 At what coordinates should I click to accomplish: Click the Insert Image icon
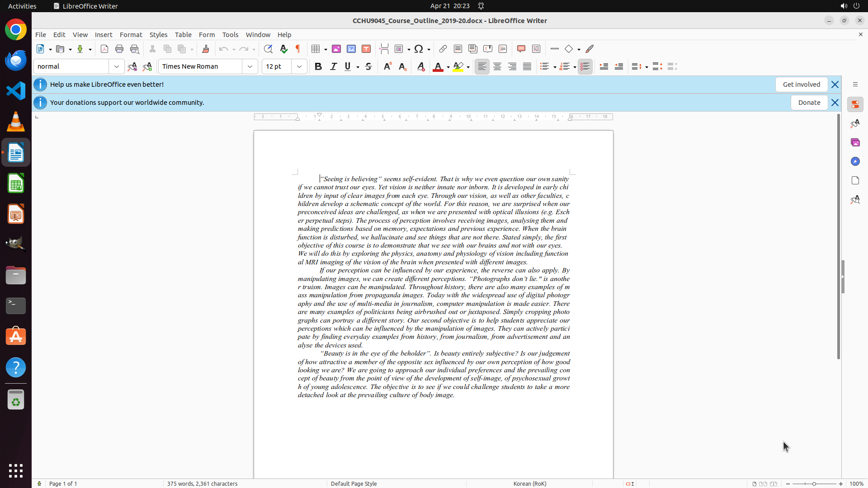[336, 49]
